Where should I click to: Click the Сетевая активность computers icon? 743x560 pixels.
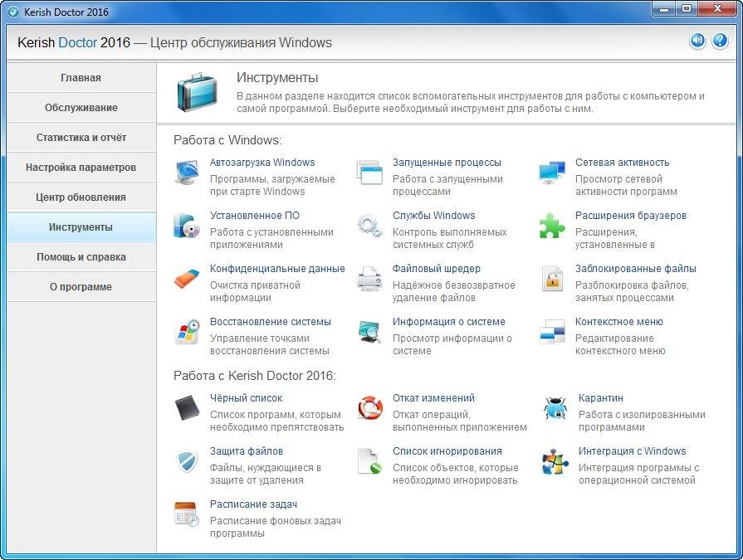552,173
